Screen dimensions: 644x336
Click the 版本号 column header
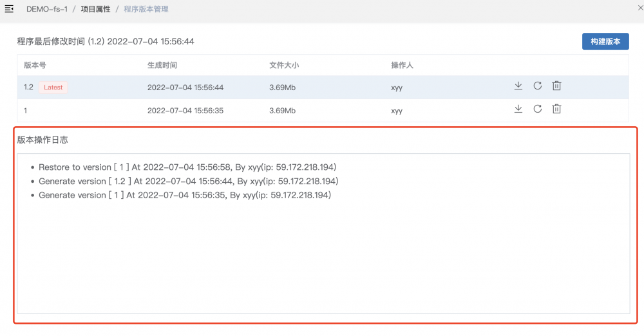point(35,66)
